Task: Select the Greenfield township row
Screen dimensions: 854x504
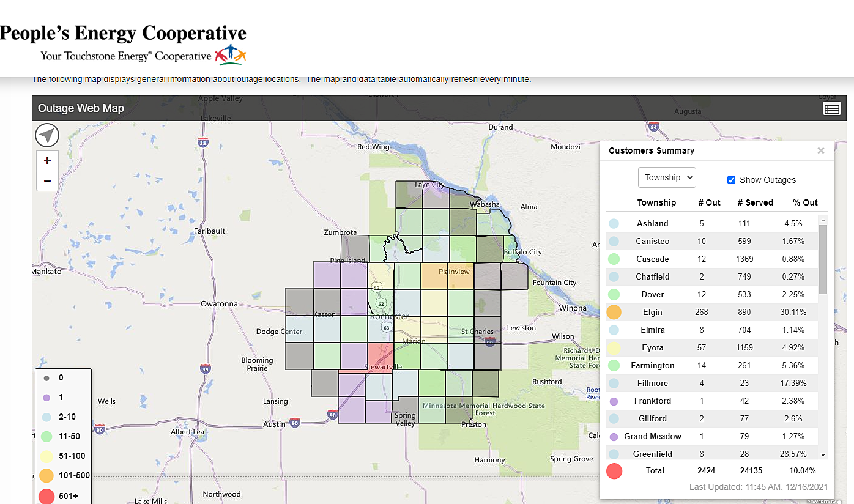Action: click(x=712, y=453)
